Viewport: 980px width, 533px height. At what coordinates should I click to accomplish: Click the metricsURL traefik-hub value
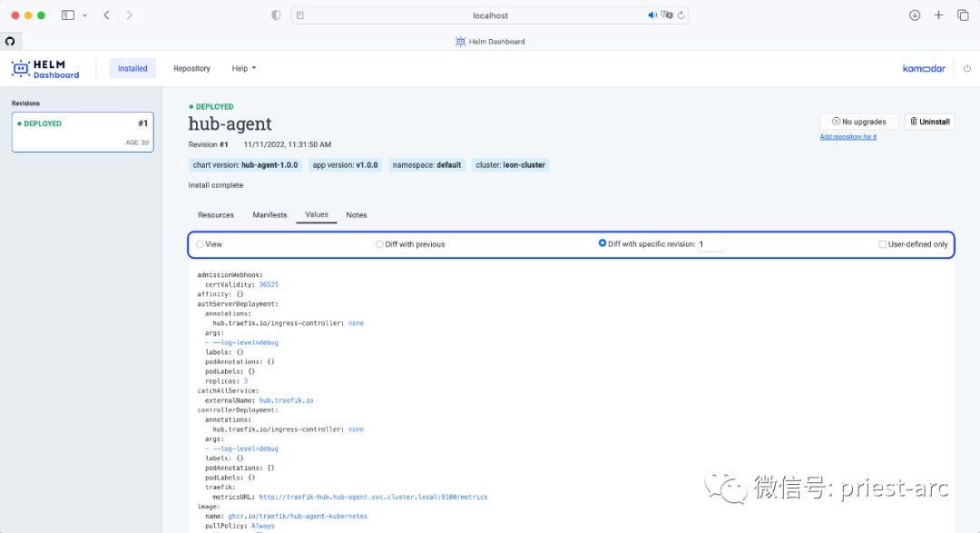click(373, 498)
